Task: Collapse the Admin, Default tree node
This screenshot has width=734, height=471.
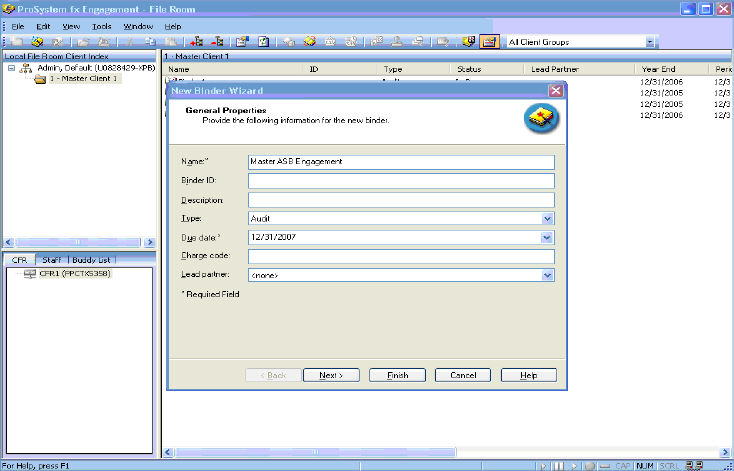Action: coord(11,69)
